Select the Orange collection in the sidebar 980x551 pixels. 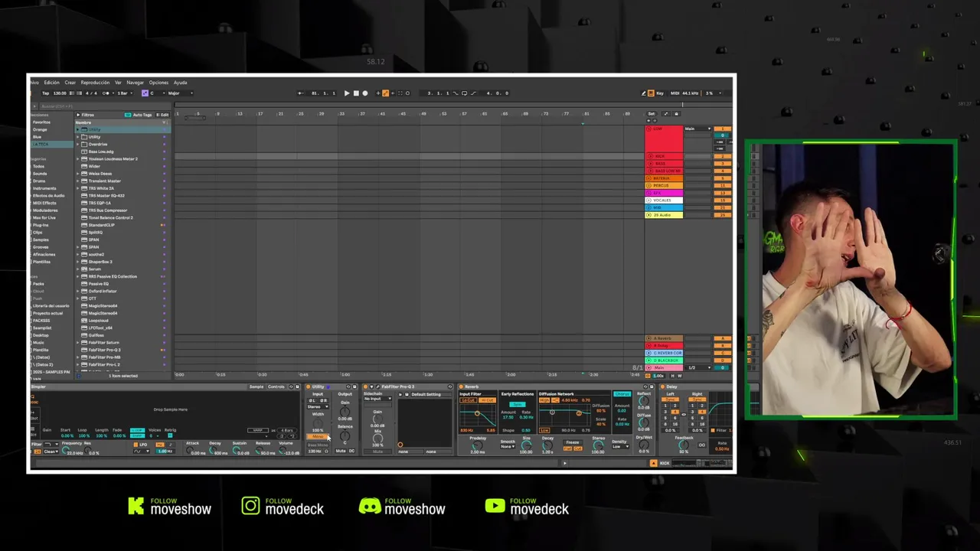coord(40,129)
